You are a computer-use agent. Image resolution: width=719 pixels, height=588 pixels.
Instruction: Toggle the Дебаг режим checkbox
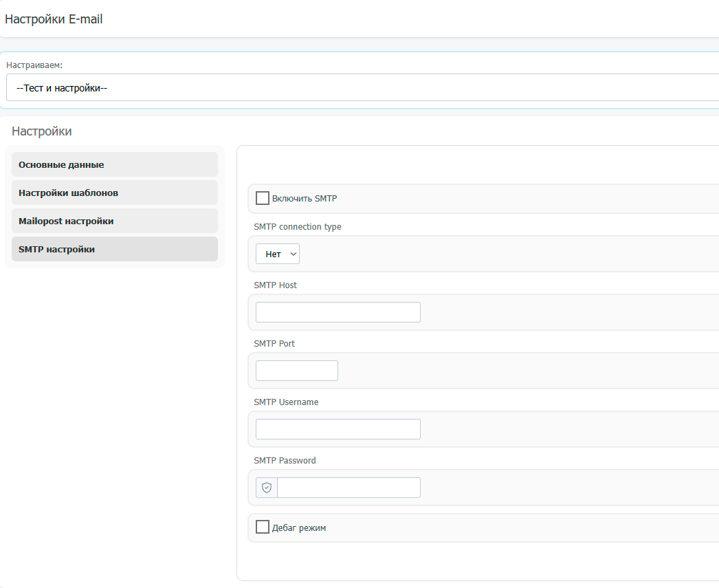coord(263,527)
